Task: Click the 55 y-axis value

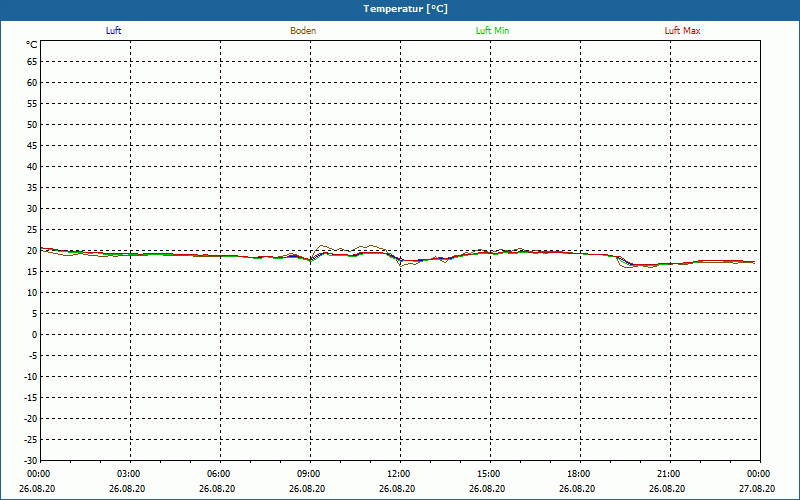Action: 32,104
